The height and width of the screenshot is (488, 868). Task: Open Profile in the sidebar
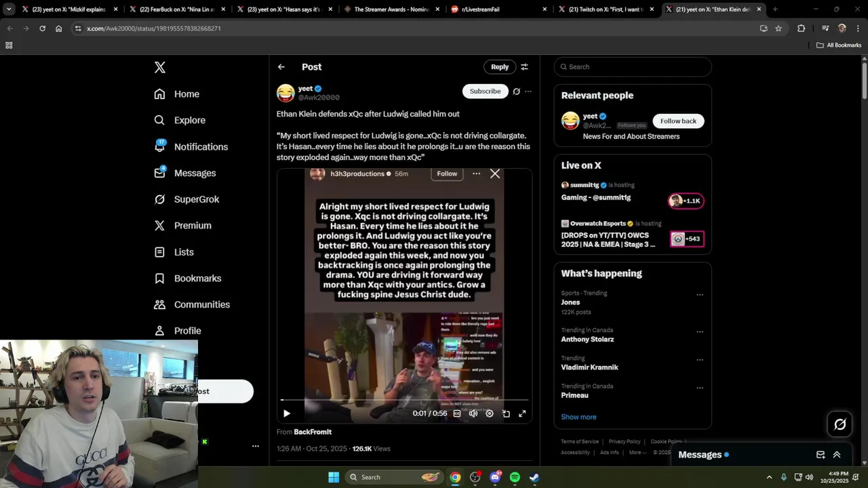178,331
